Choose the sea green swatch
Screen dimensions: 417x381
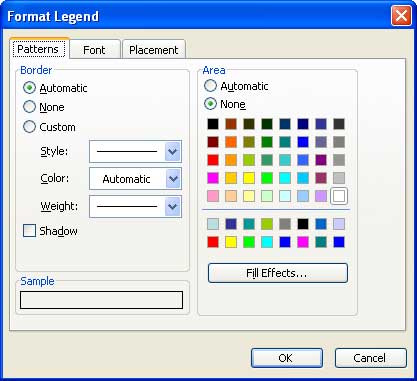[267, 160]
